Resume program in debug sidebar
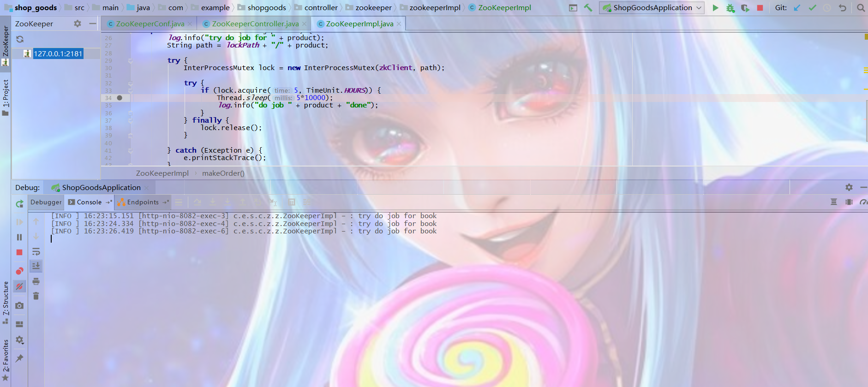Viewport: 868px width, 387px height. click(x=19, y=222)
